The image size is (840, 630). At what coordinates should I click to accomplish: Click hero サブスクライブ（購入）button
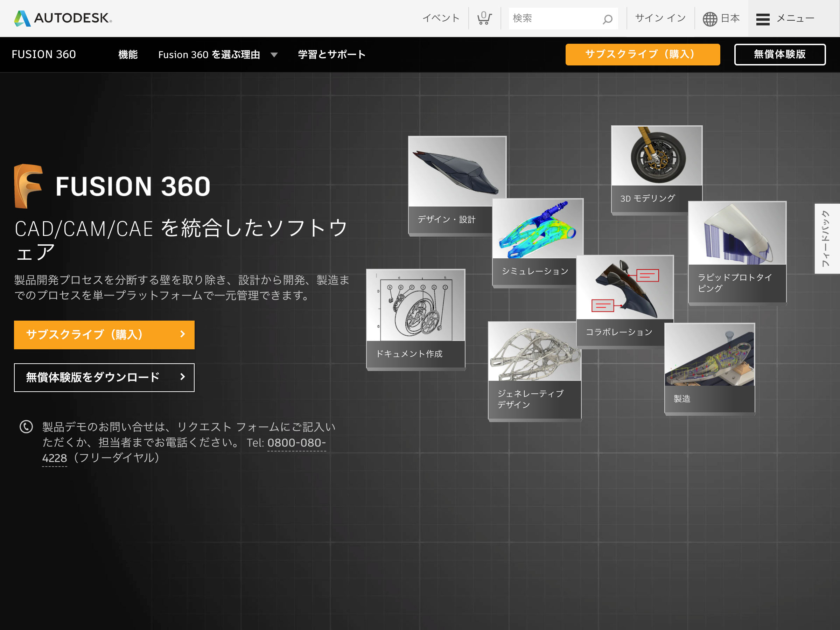point(104,335)
